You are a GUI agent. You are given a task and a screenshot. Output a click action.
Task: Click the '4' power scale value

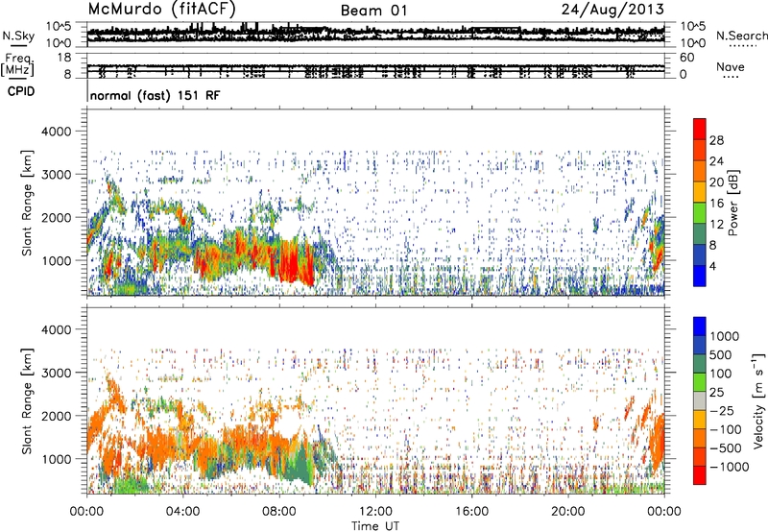(712, 266)
